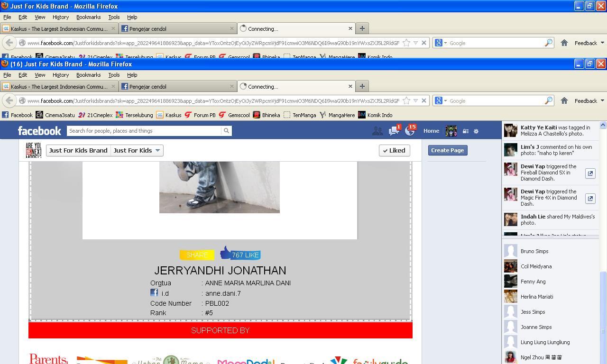607x364 pixels.
Task: Bookmark this page with the star icon
Action: click(x=406, y=100)
